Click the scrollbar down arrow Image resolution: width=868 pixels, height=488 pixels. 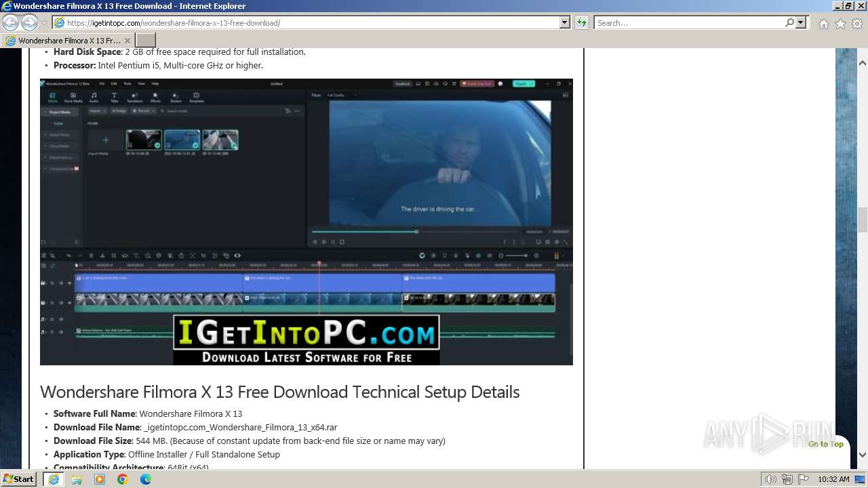point(863,455)
